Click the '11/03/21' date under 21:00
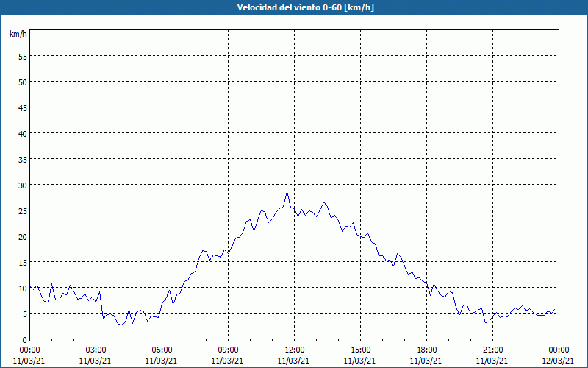588x368 pixels. pyautogui.click(x=492, y=361)
